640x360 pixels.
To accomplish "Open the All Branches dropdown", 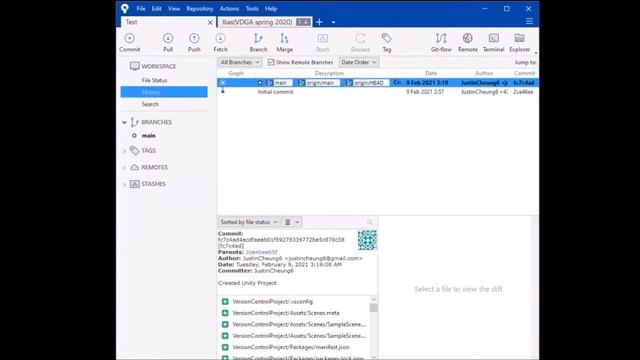I will pos(239,62).
